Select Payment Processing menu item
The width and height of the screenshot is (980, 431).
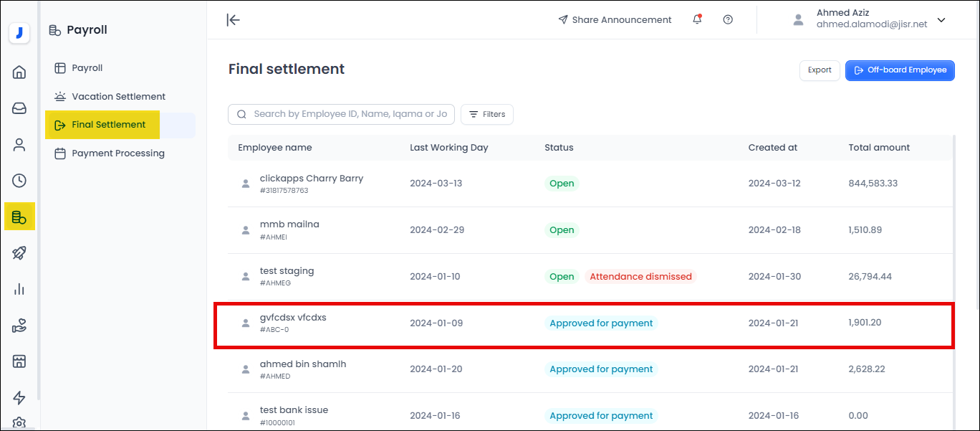(118, 153)
